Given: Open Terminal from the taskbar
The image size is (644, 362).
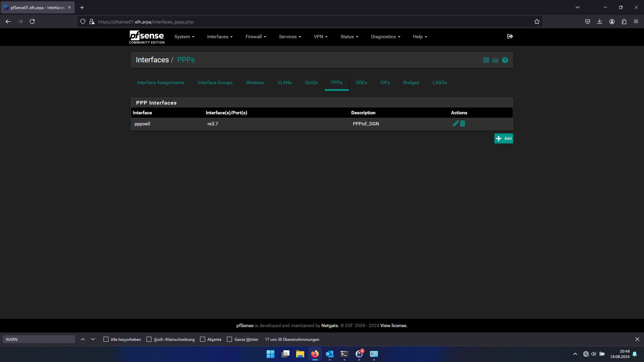Looking at the screenshot, I should [x=344, y=354].
